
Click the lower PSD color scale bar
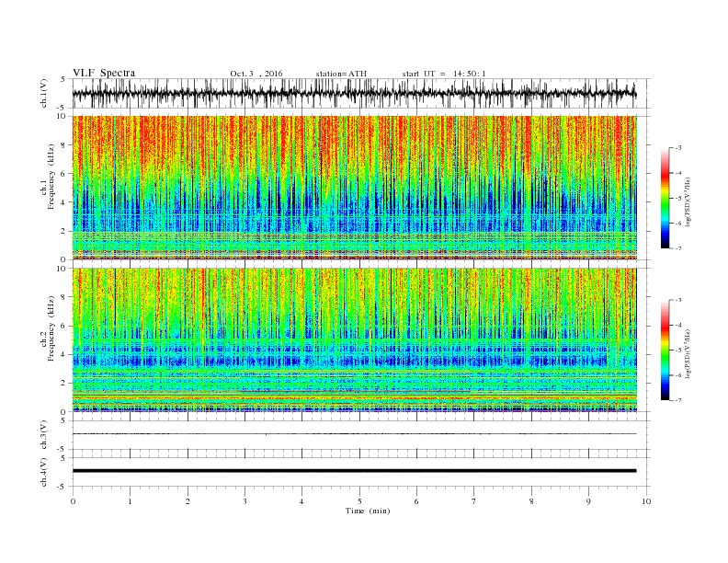click(665, 350)
